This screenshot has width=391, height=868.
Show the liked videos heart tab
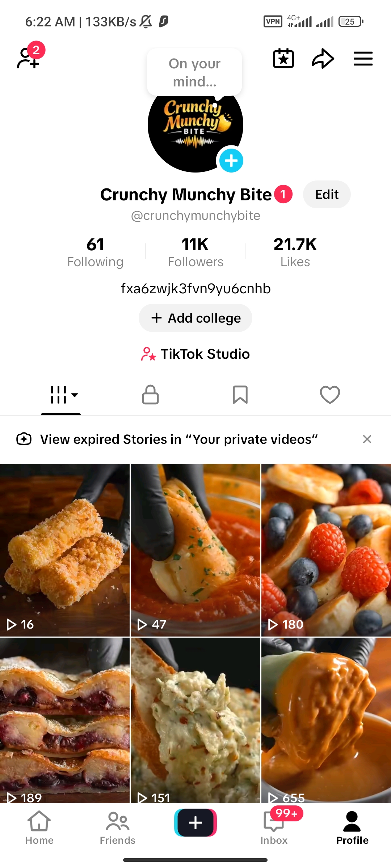[330, 395]
